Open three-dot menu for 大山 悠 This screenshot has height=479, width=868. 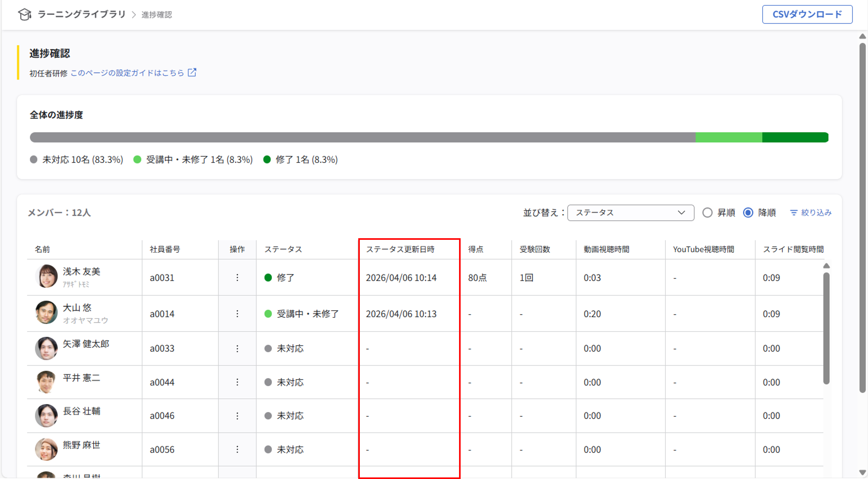pos(237,314)
